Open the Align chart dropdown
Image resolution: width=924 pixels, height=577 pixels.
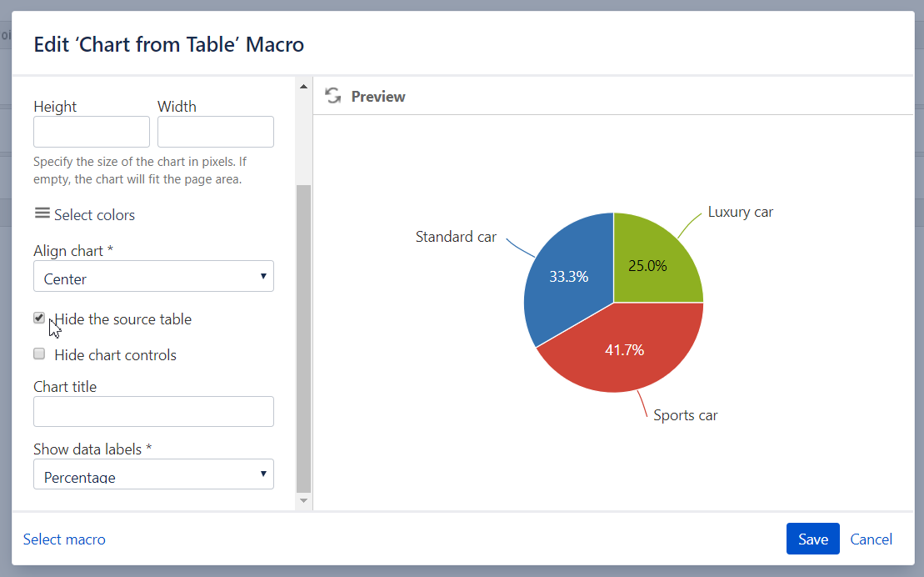pyautogui.click(x=153, y=276)
